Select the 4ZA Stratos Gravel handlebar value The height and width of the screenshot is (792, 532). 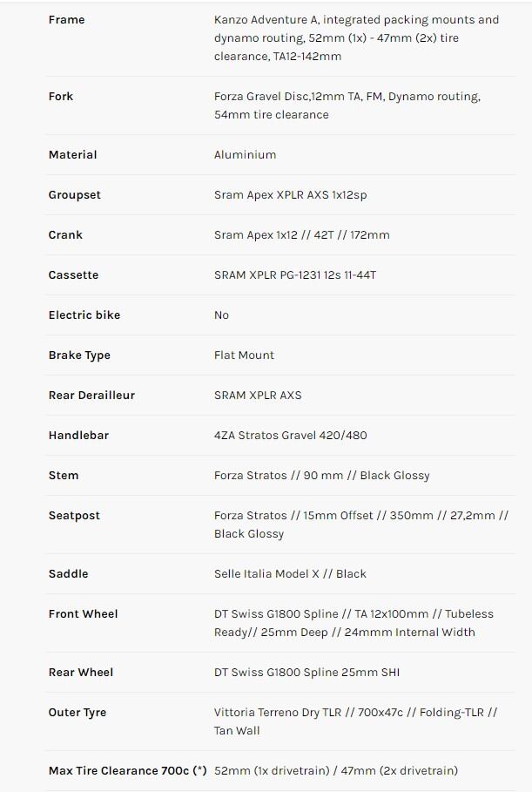290,436
